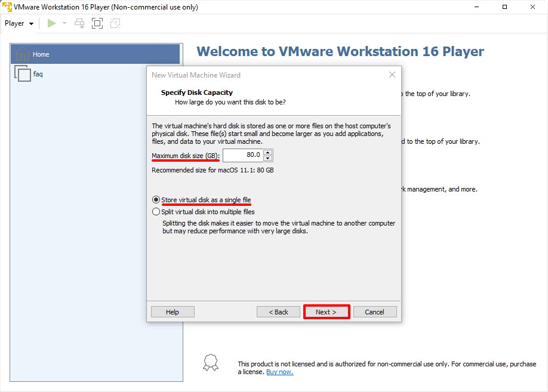Follow the Buy now link
Image resolution: width=548 pixels, height=392 pixels.
(x=279, y=372)
